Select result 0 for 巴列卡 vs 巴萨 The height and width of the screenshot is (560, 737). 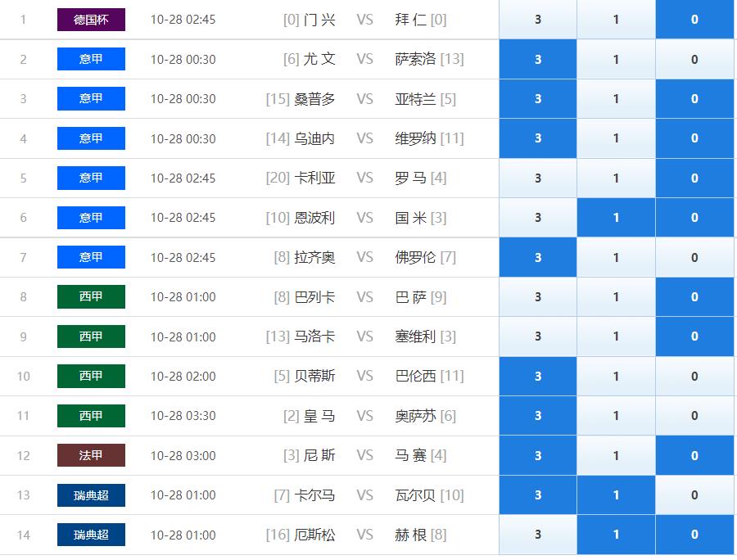(694, 297)
